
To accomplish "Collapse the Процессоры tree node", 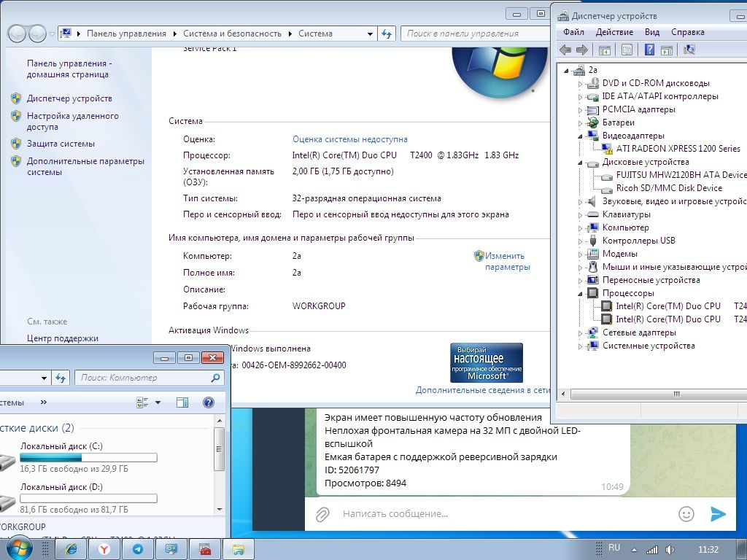I will coord(580,294).
